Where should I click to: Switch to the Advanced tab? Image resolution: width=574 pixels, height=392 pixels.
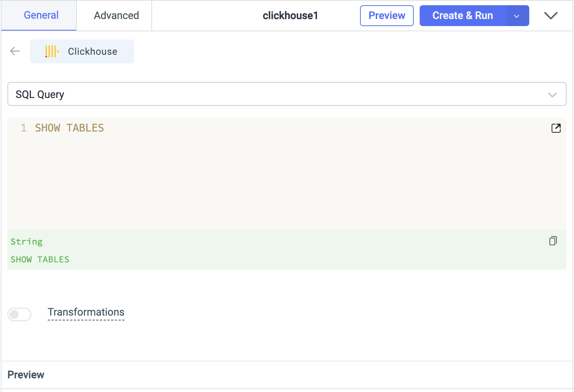coord(116,16)
